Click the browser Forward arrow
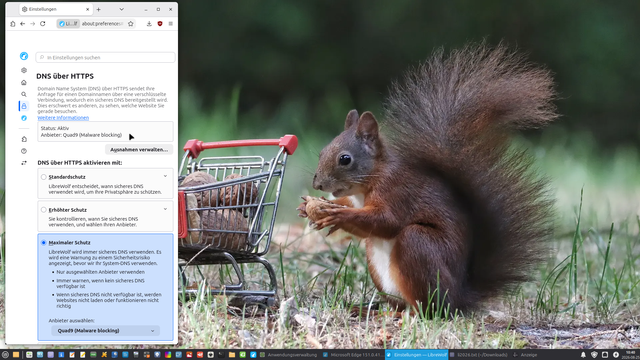This screenshot has height=360, width=640. click(x=33, y=24)
